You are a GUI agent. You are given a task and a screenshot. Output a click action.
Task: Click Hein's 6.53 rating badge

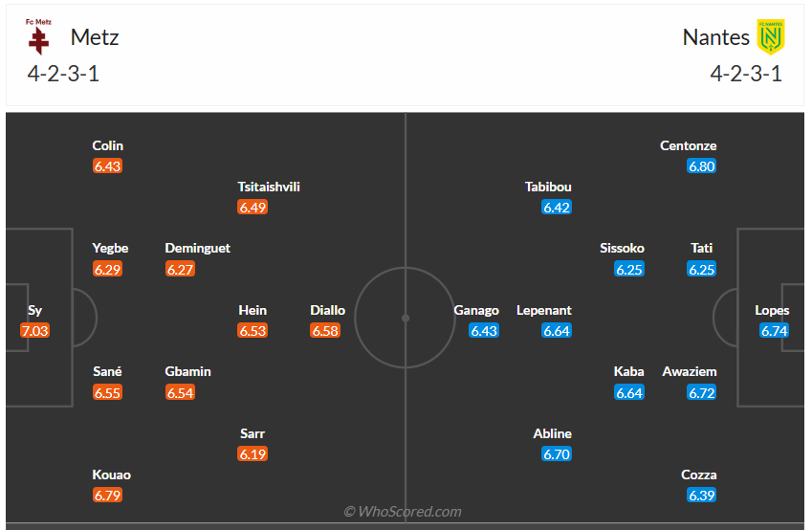pos(252,331)
